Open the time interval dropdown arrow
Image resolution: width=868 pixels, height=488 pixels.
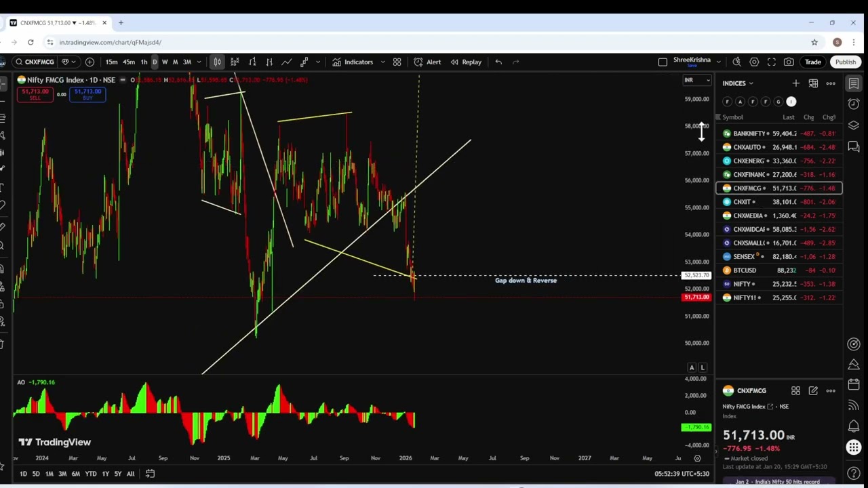pyautogui.click(x=199, y=62)
